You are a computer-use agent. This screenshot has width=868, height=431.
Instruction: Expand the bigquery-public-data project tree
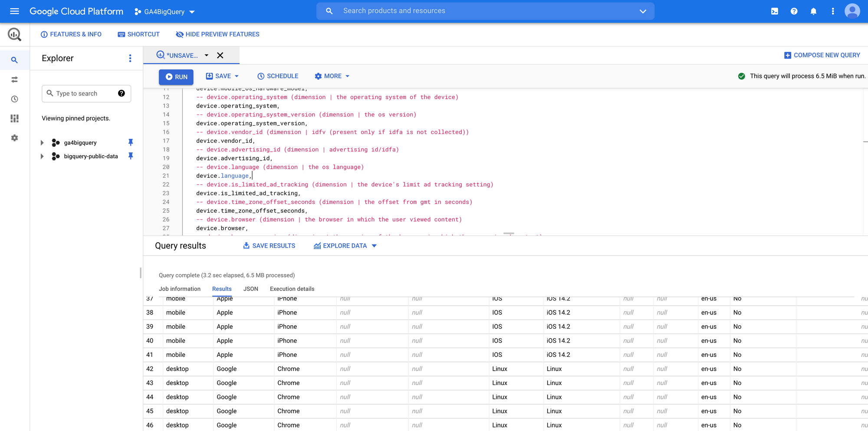(x=42, y=156)
